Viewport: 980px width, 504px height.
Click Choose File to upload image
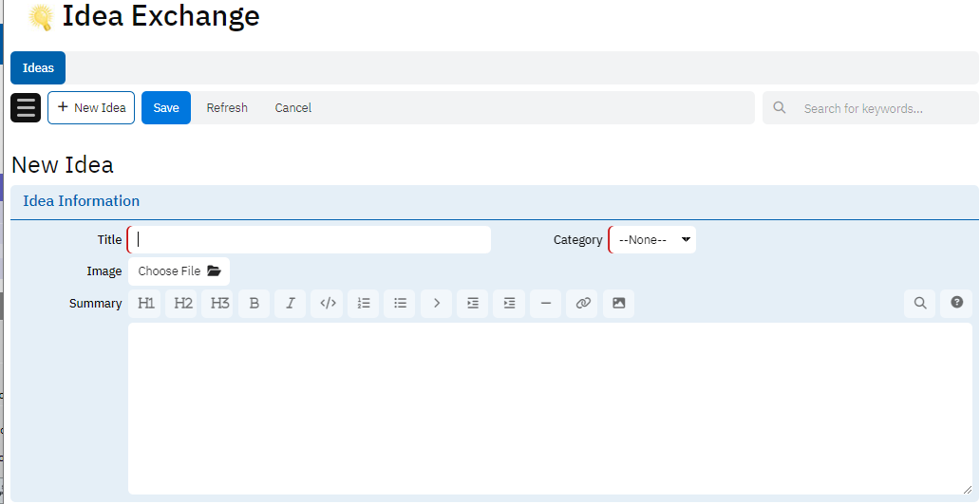click(179, 271)
